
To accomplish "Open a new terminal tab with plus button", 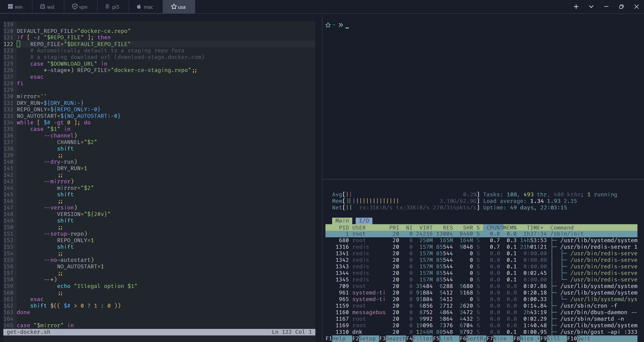I will 576,7.
